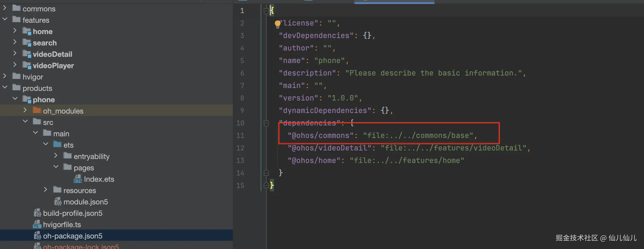Click fold end marker at line 15

tap(266, 185)
